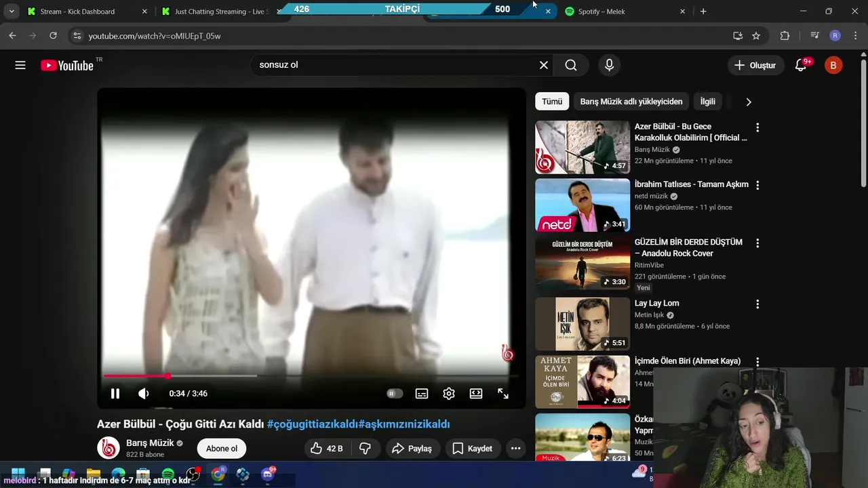Select the Tümü filter chip
This screenshot has width=868, height=488.
(552, 102)
